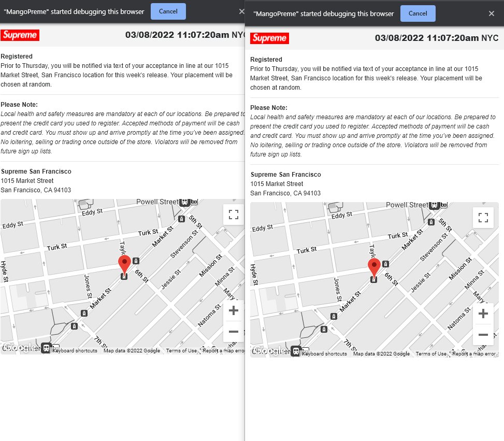
Task: Click the Powell Street station icon on right map
Action: [434, 205]
